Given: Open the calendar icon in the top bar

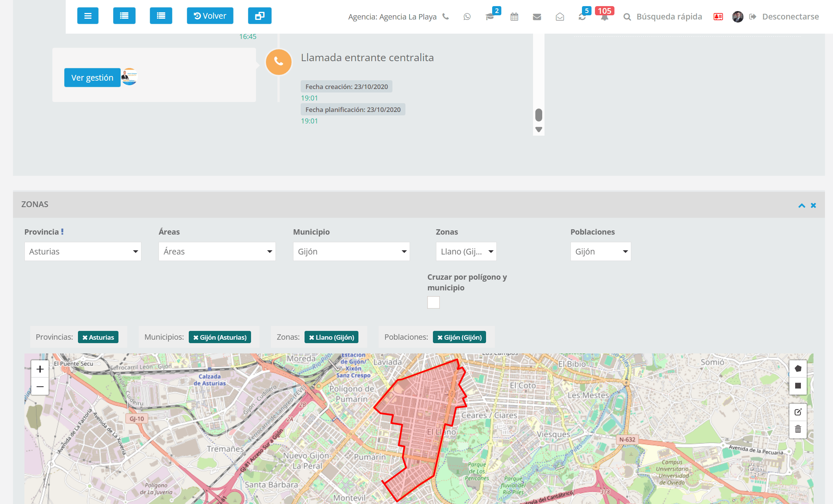Looking at the screenshot, I should [514, 16].
